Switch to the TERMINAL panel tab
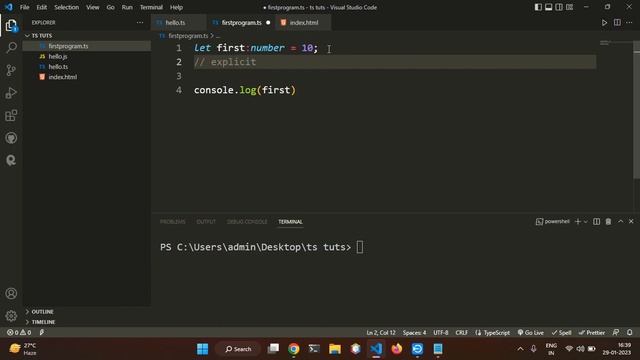 290,222
